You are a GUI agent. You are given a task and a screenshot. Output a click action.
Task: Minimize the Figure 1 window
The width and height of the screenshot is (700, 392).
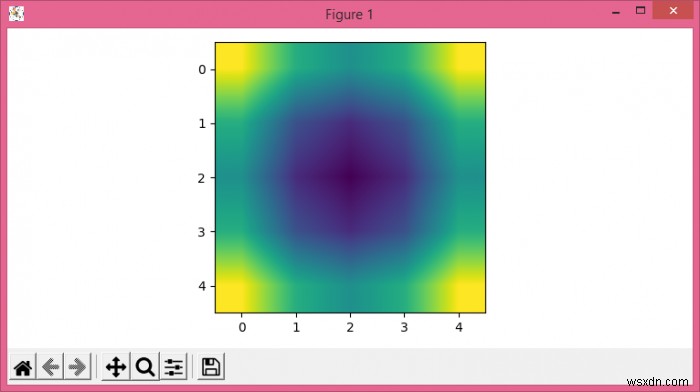tap(616, 12)
